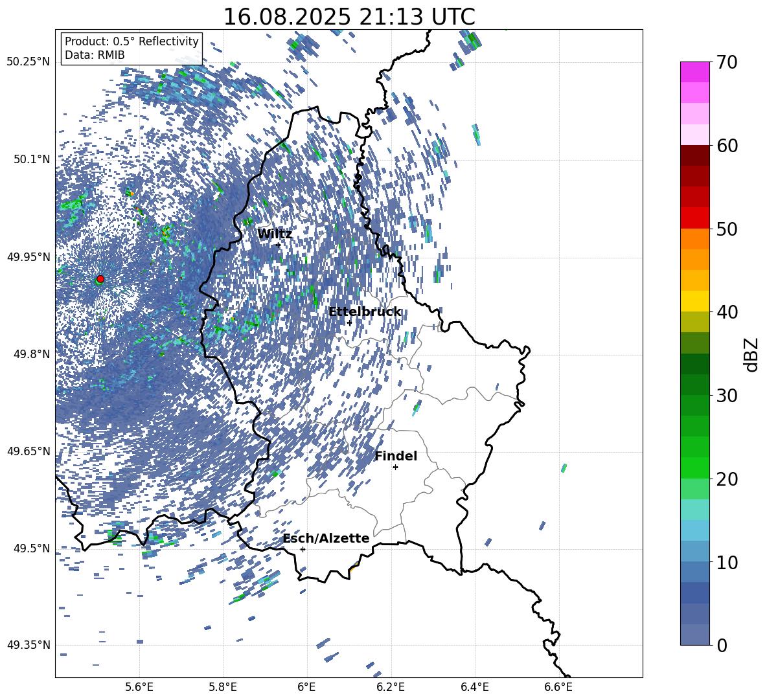The width and height of the screenshot is (767, 700).
Task: Click the Ettelbruck city label
Action: pyautogui.click(x=365, y=312)
